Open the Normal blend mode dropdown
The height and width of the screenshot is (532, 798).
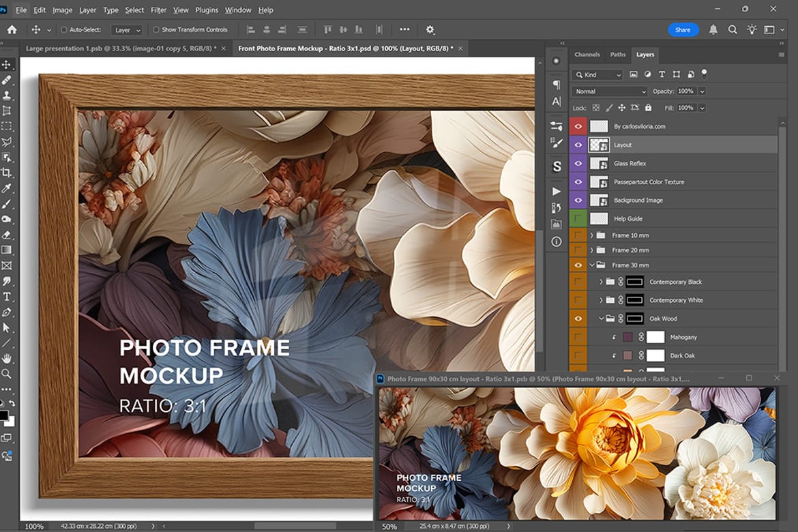pos(610,91)
